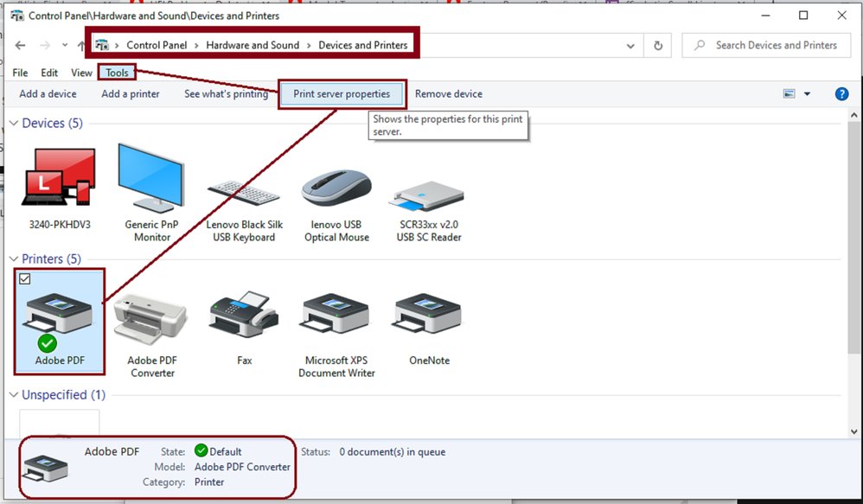
Task: Select the lenovo USB Optical Mouse icon
Action: (336, 188)
